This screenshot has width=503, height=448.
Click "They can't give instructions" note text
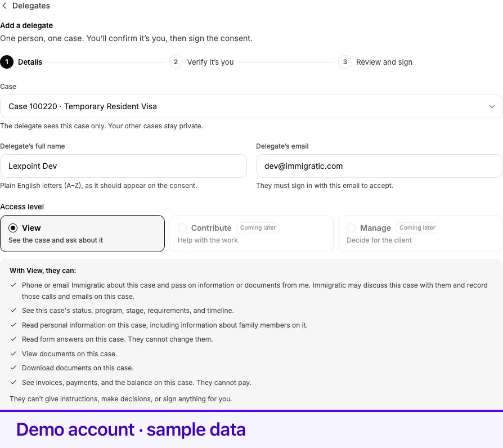(x=120, y=399)
